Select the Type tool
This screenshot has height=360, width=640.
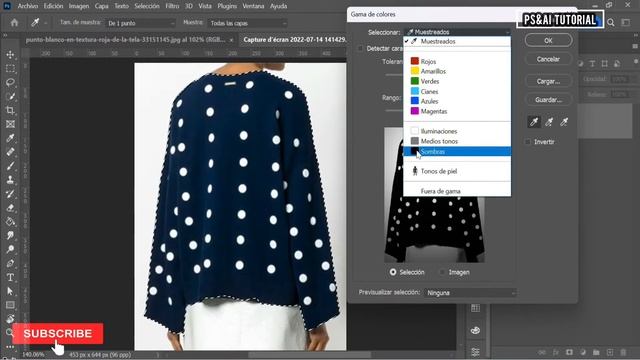point(11,278)
